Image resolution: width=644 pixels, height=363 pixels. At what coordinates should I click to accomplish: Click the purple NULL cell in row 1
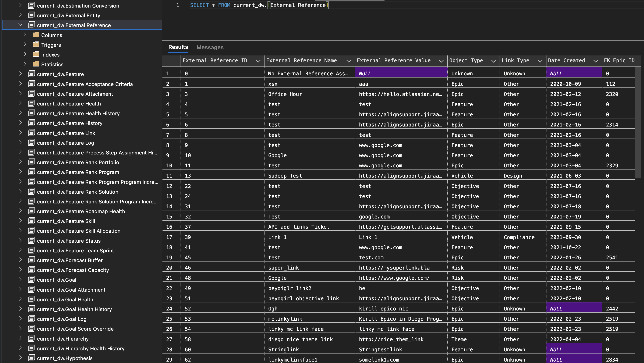click(401, 73)
